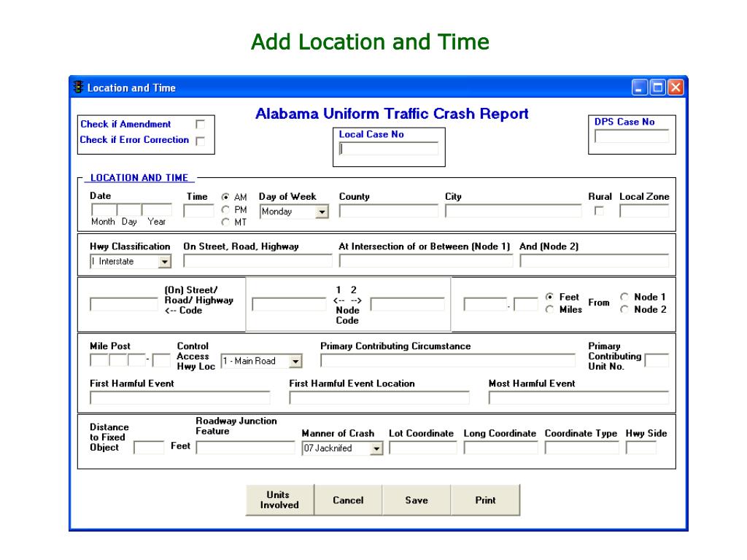Image resolution: width=747 pixels, height=560 pixels.
Task: Click the Day date field
Action: click(x=129, y=210)
